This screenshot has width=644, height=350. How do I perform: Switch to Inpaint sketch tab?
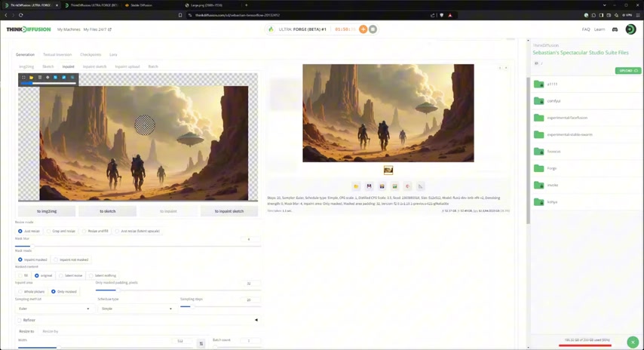click(x=94, y=66)
